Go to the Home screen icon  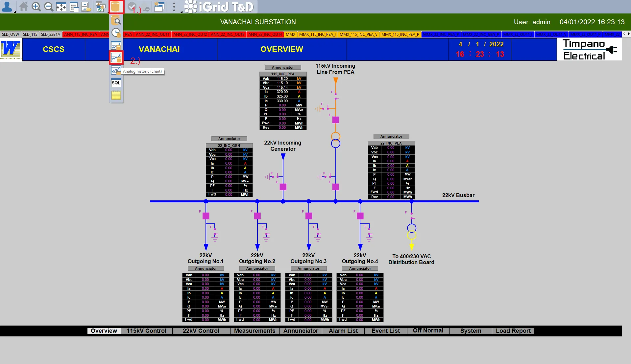click(24, 7)
